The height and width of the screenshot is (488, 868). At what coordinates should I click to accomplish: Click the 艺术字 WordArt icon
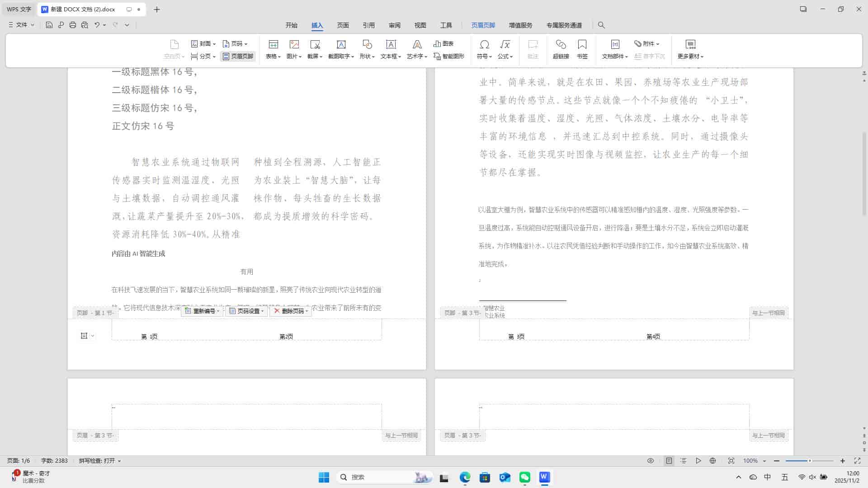417,44
